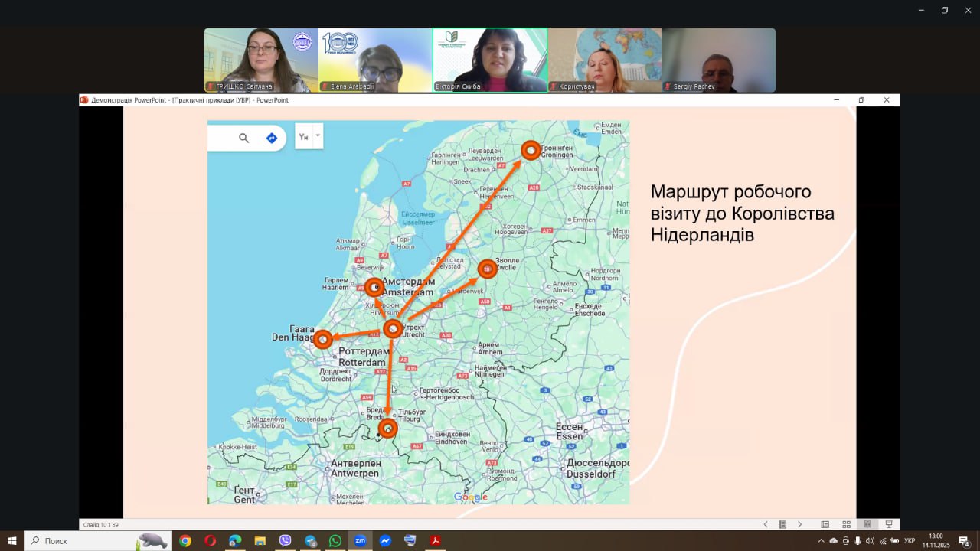
Task: Open File Explorer from the taskbar
Action: point(260,541)
